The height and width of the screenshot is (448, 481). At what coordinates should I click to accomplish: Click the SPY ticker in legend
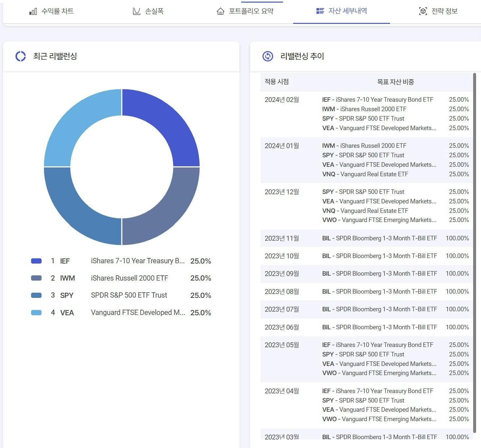pyautogui.click(x=67, y=295)
